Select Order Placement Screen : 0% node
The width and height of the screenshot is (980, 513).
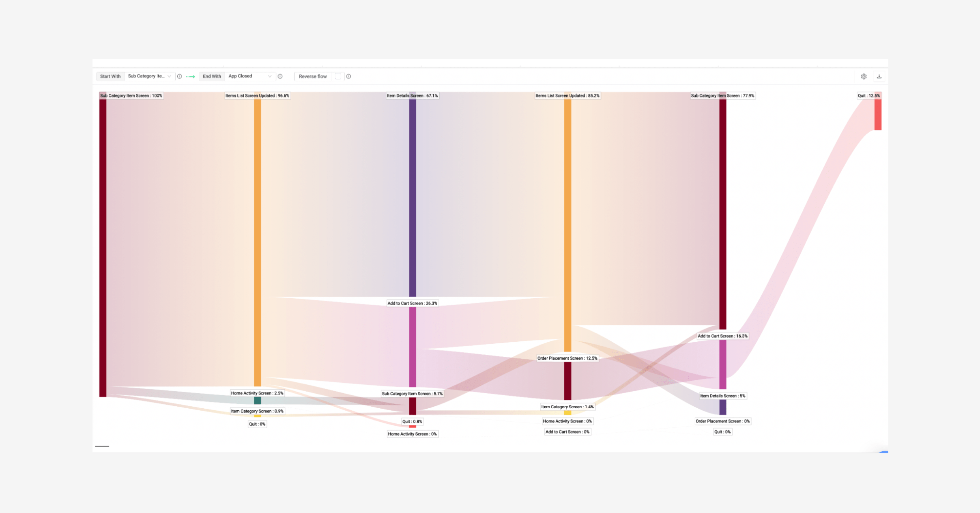(723, 421)
